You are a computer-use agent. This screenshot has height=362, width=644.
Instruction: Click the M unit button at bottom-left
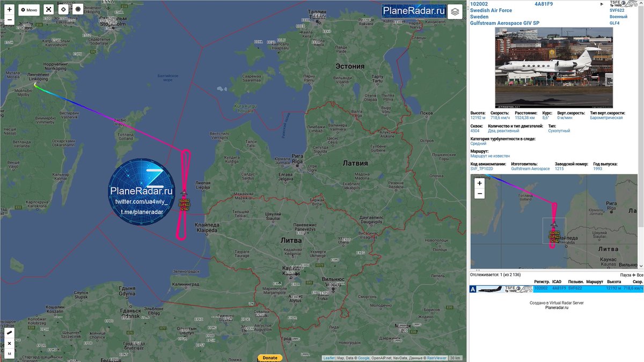(x=9, y=353)
